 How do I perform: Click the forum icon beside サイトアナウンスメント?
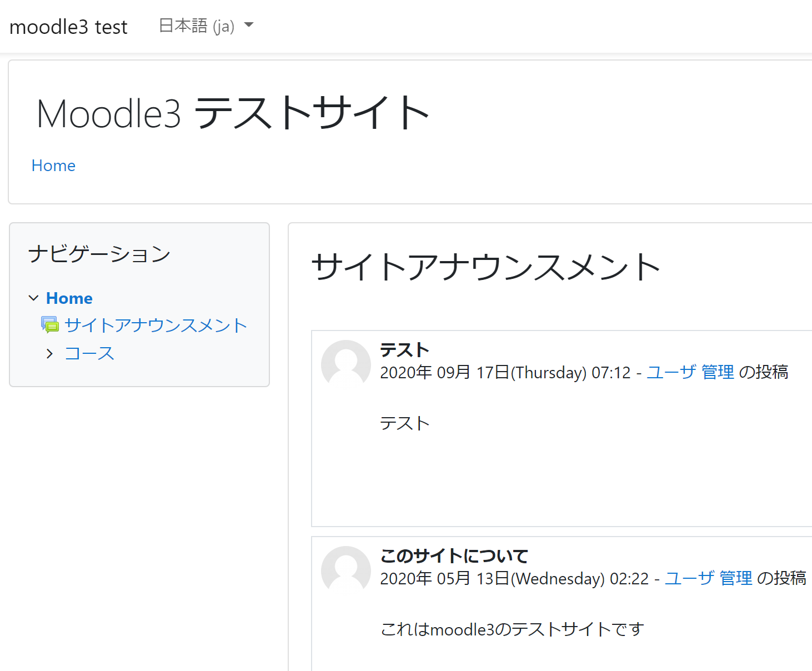click(x=50, y=325)
